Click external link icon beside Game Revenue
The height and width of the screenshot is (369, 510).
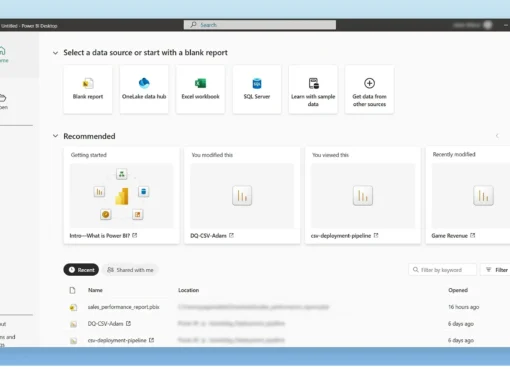[473, 235]
